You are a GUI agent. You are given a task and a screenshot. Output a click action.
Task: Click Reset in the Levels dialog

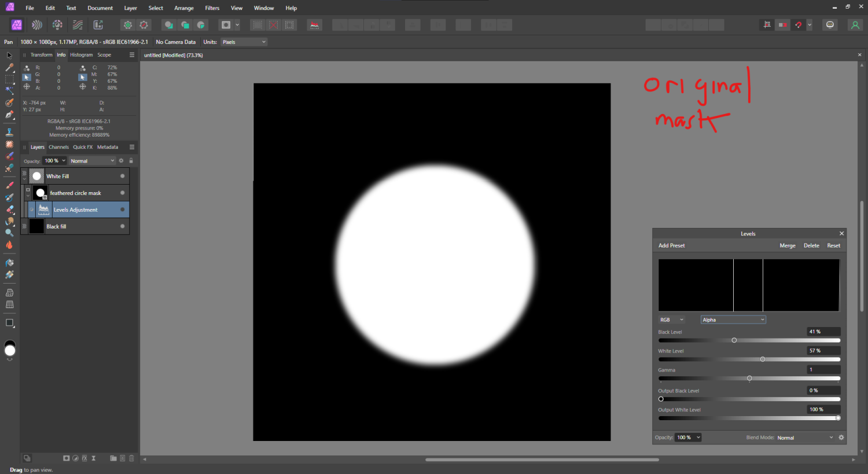[833, 245]
